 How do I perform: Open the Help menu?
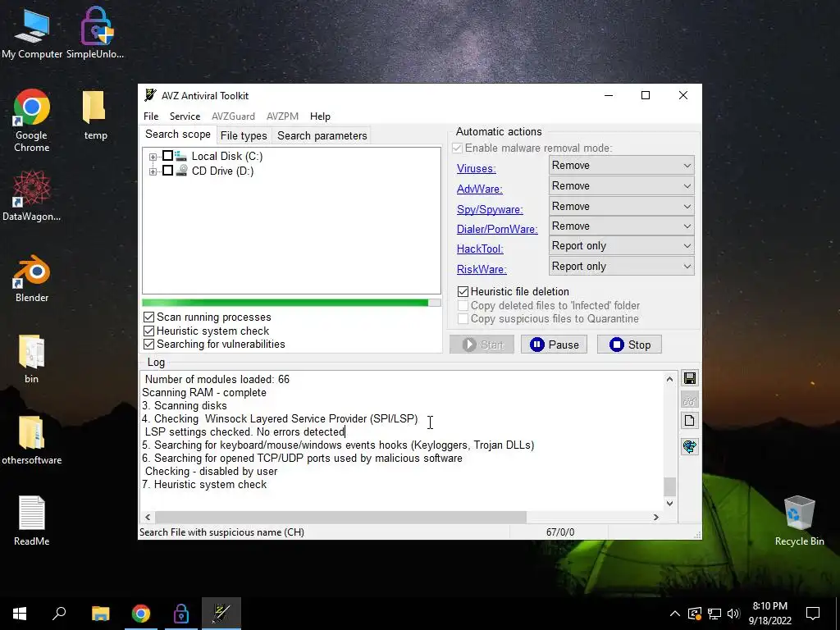click(320, 116)
